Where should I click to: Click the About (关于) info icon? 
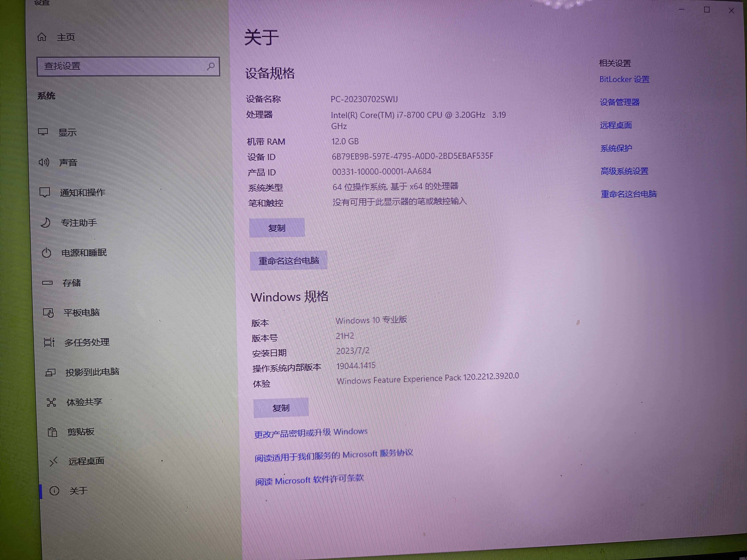click(54, 491)
